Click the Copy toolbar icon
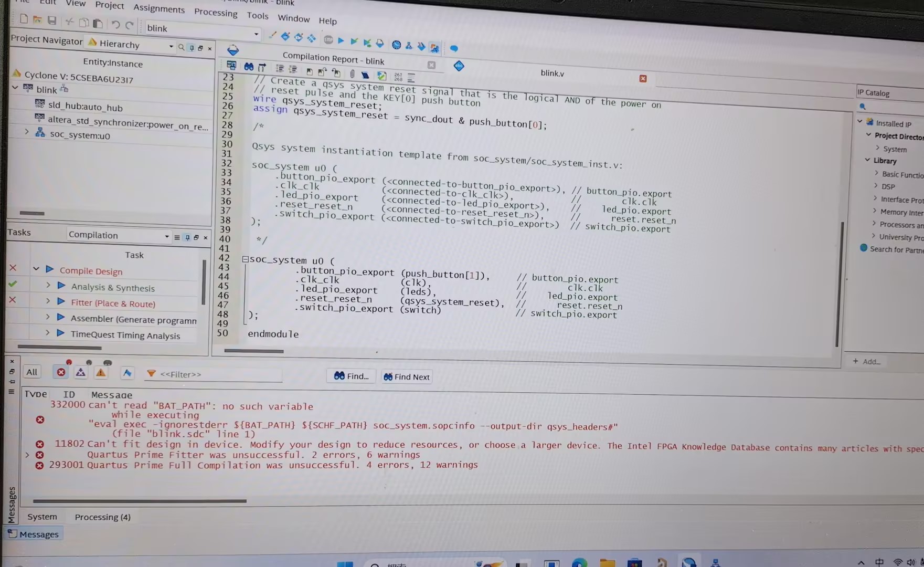 (x=83, y=23)
